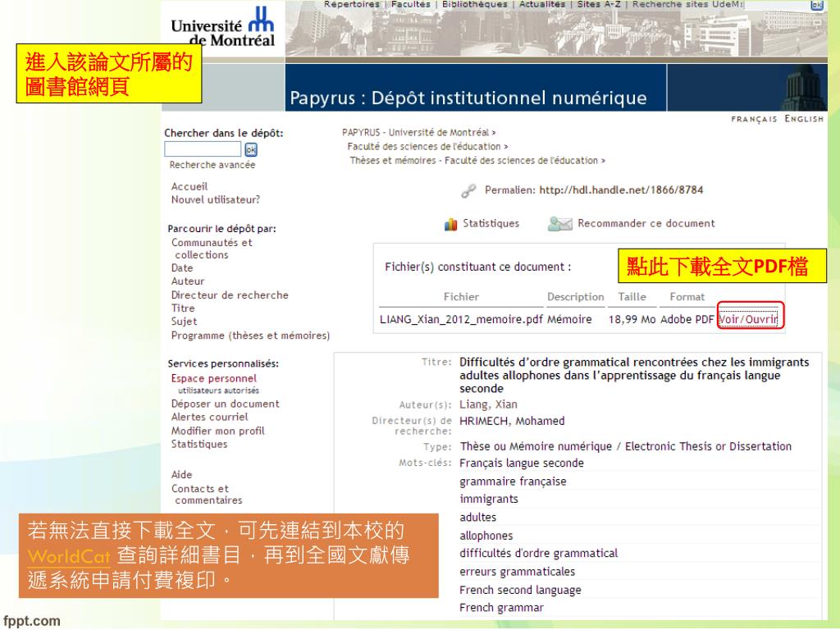
Task: Open Contacts et commentaires
Action: coord(206,495)
